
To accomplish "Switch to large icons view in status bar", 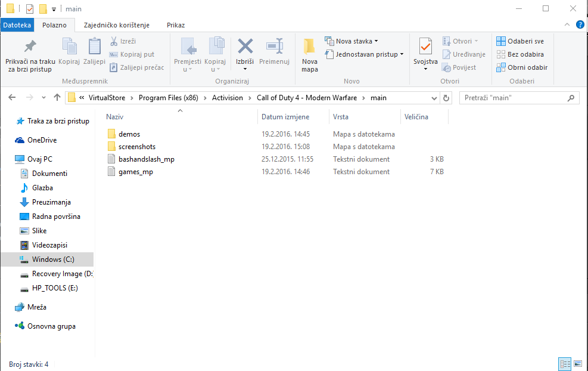I will pos(578,364).
